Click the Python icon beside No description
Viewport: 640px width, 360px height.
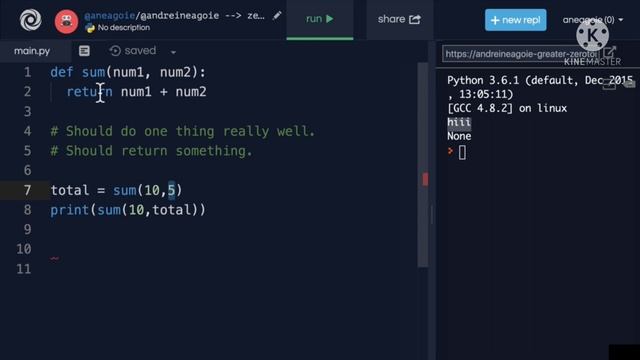click(90, 28)
